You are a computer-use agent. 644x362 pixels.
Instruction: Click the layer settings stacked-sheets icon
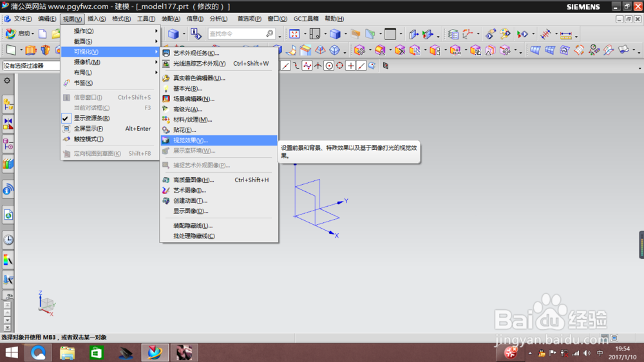453,33
